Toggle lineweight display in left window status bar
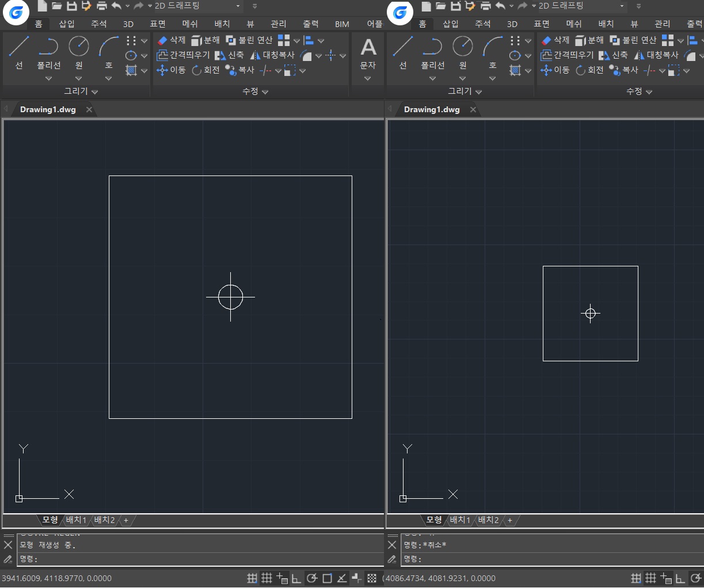Image resolution: width=704 pixels, height=588 pixels. tap(357, 578)
